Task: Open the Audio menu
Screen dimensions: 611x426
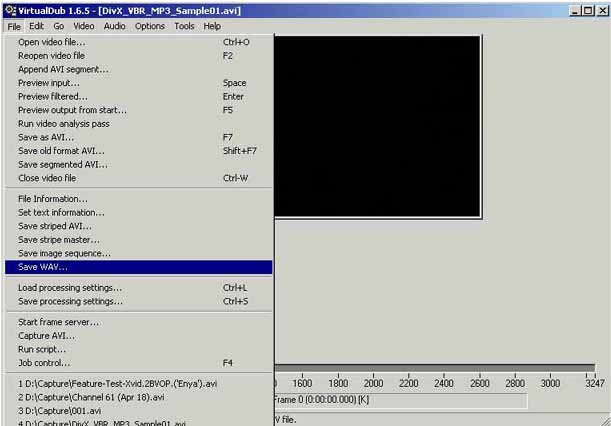Action: 115,26
